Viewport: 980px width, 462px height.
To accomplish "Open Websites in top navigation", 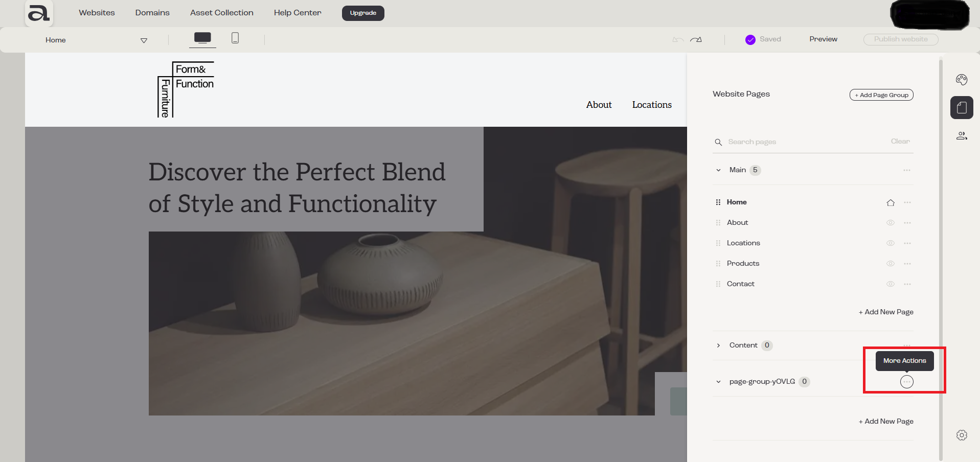I will (x=97, y=13).
